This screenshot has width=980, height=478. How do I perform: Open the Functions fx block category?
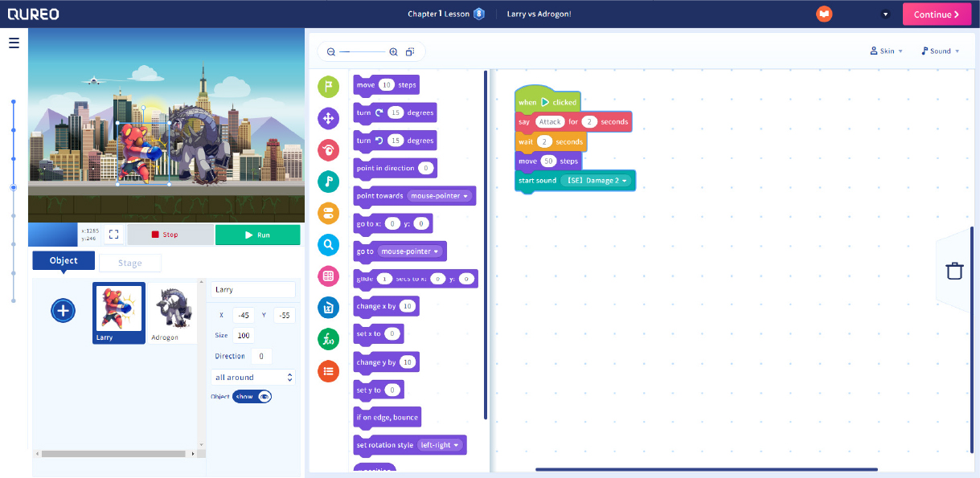click(328, 338)
